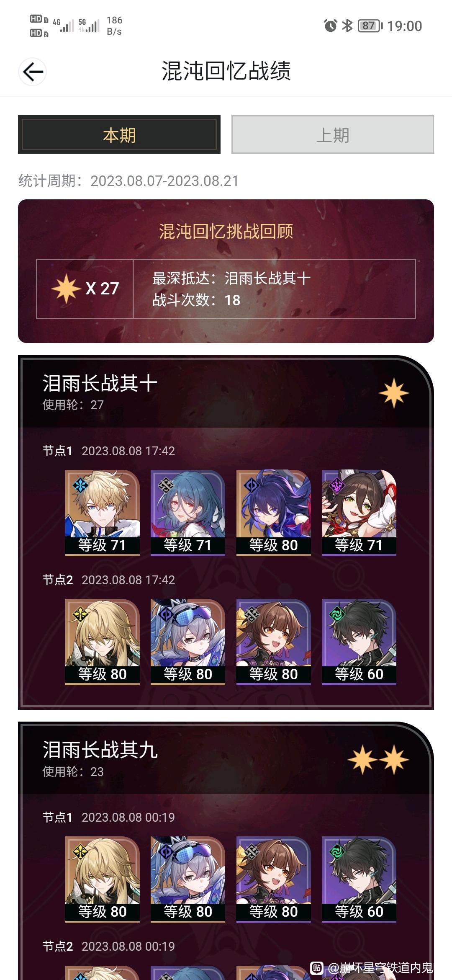Image resolution: width=452 pixels, height=980 pixels.
Task: Tap the star icon beside X 27
Action: [66, 289]
